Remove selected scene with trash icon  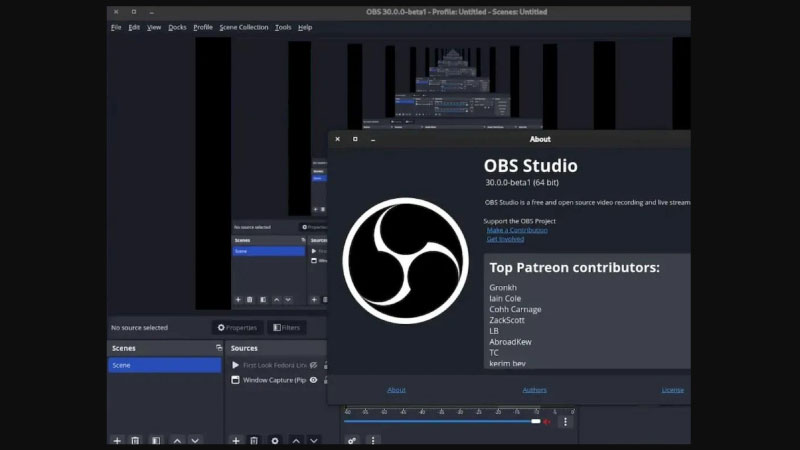point(135,440)
